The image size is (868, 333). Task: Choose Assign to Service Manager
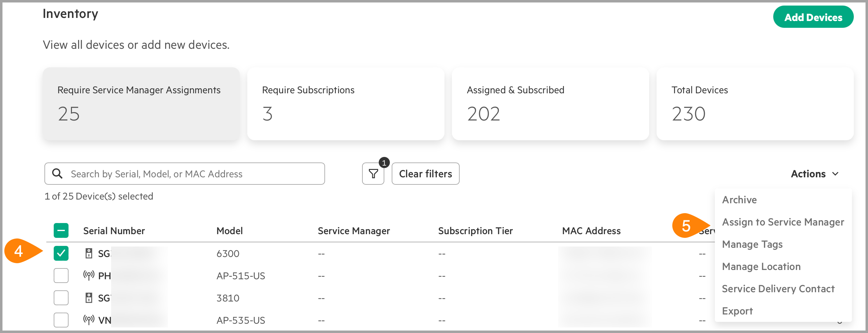(x=783, y=222)
